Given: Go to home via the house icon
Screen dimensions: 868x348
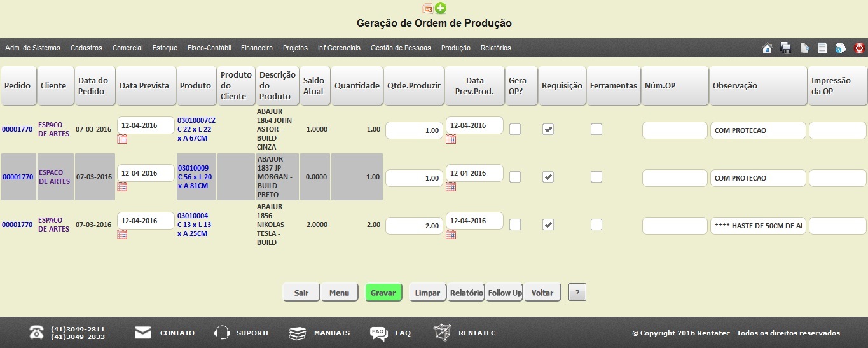Looking at the screenshot, I should coord(768,48).
